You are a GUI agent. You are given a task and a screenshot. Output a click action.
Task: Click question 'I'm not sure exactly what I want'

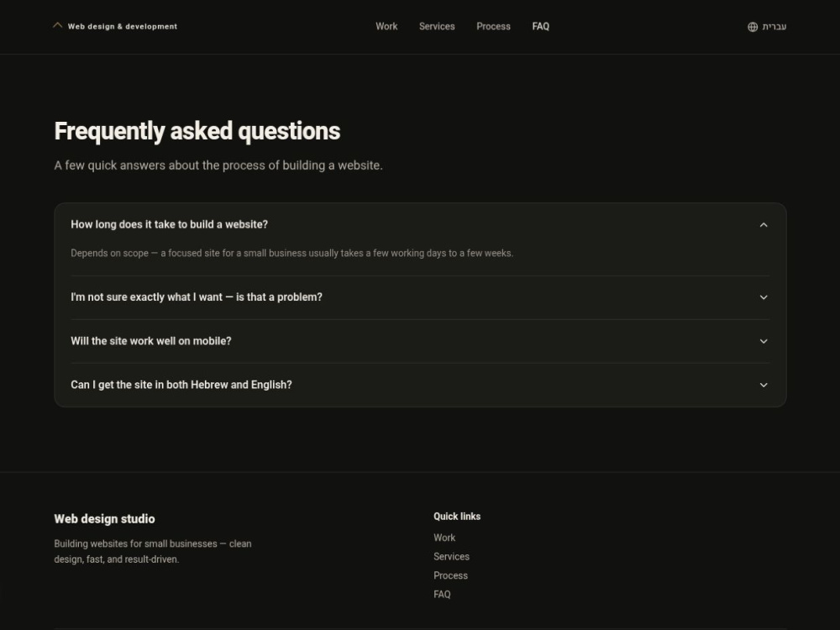click(x=197, y=297)
